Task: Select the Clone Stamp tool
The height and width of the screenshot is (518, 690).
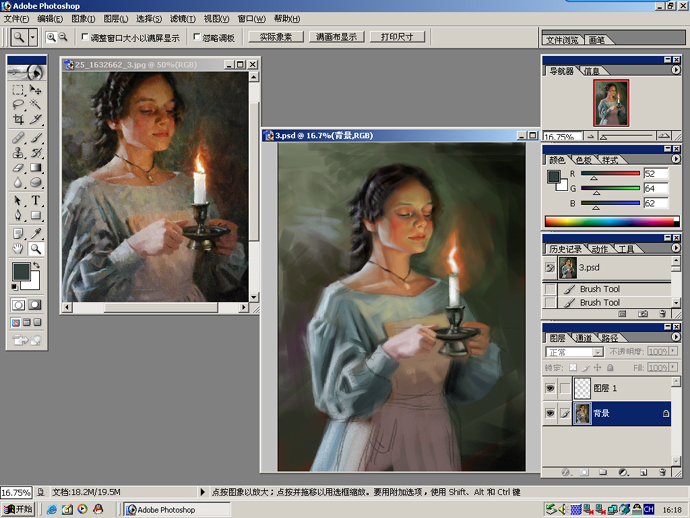Action: point(18,153)
